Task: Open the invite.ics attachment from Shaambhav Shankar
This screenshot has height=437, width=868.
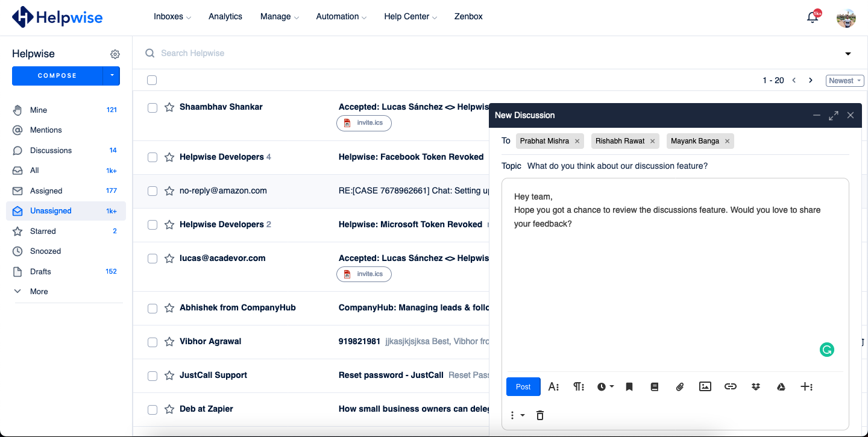Action: click(x=364, y=123)
